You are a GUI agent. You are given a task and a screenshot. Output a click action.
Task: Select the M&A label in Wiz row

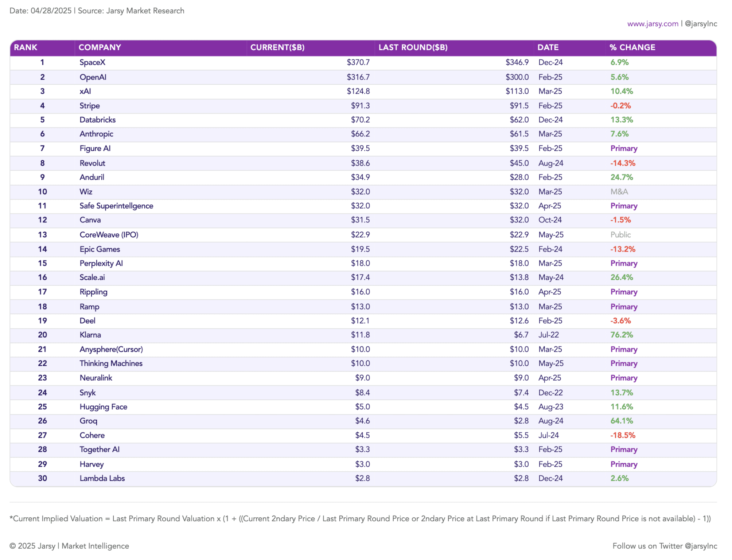coord(619,192)
